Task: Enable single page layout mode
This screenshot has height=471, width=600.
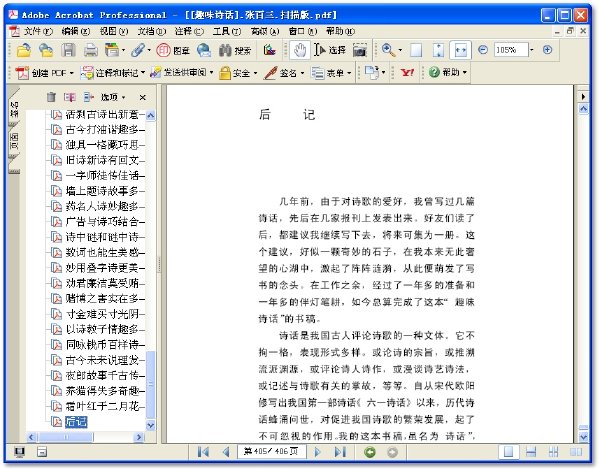Action: (x=509, y=452)
